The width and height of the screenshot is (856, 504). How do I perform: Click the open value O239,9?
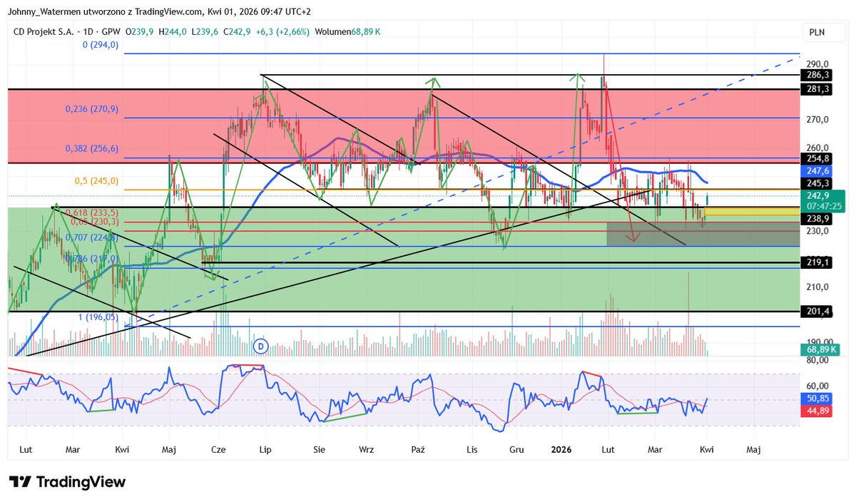coord(141,31)
